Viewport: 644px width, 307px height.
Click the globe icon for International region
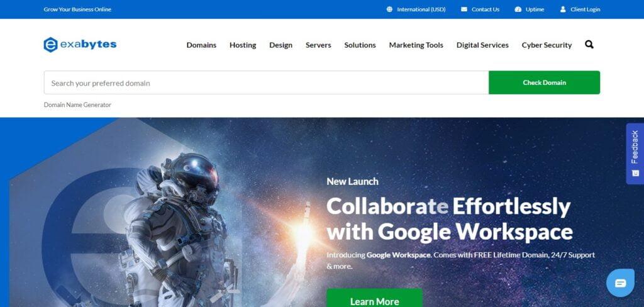[x=389, y=9]
